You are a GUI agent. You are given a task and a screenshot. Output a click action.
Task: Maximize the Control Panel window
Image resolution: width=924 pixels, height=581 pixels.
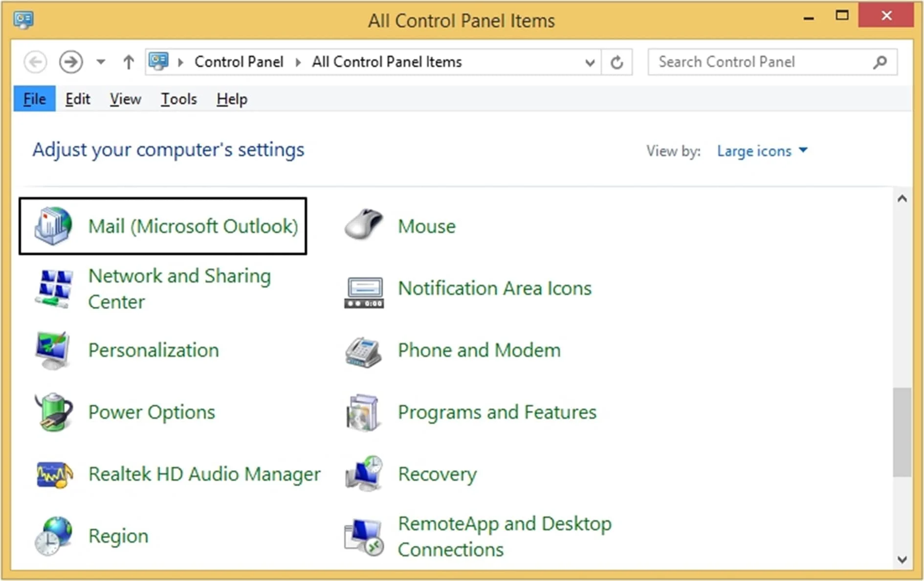[x=842, y=16]
